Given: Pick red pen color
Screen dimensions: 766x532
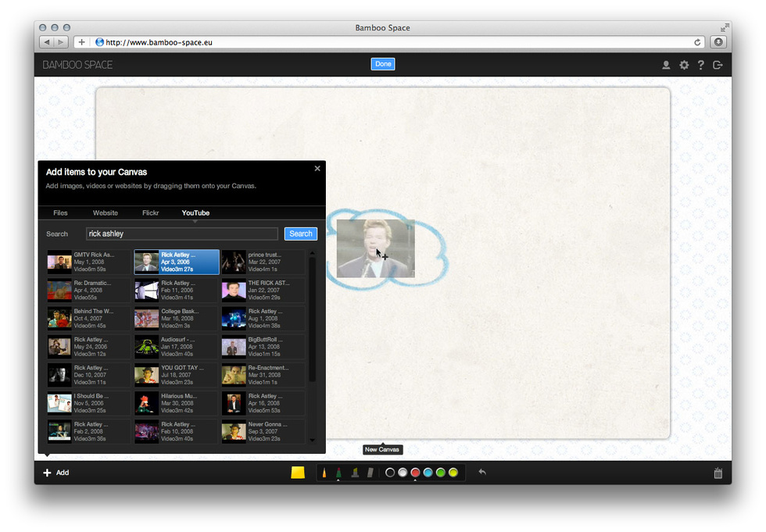Looking at the screenshot, I should (x=415, y=473).
